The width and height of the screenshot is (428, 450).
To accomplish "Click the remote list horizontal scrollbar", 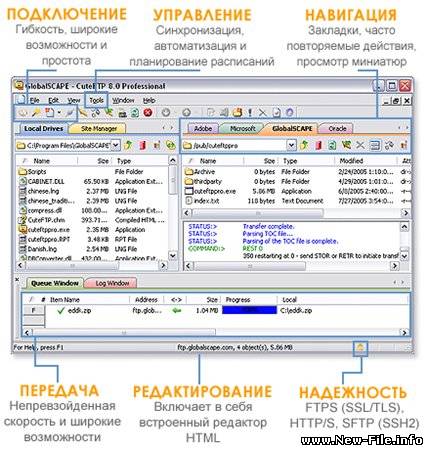I will [x=258, y=213].
